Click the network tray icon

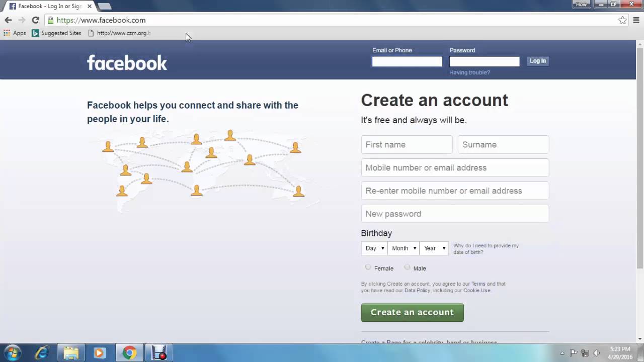pos(585,353)
